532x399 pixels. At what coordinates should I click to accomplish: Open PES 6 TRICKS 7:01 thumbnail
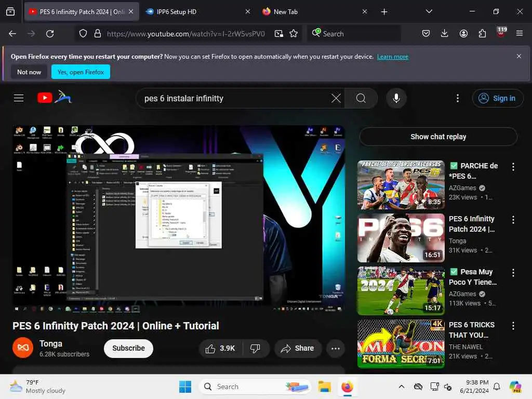401,344
